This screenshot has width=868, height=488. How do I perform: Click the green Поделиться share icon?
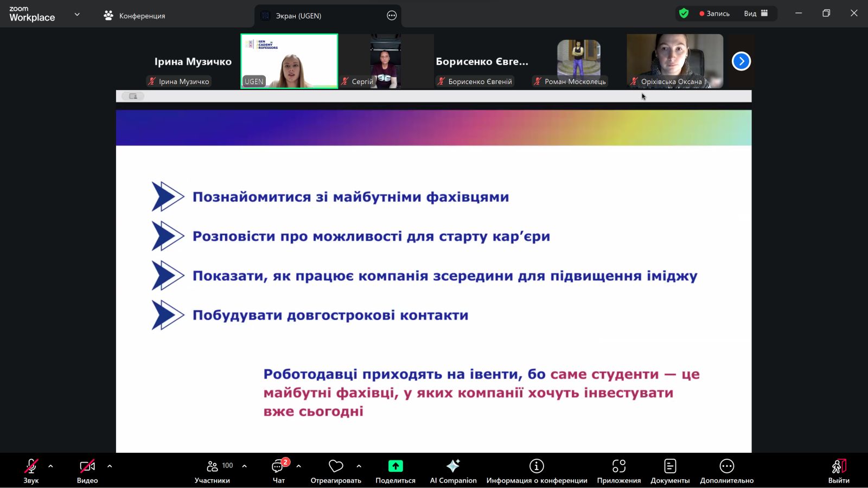tap(395, 466)
